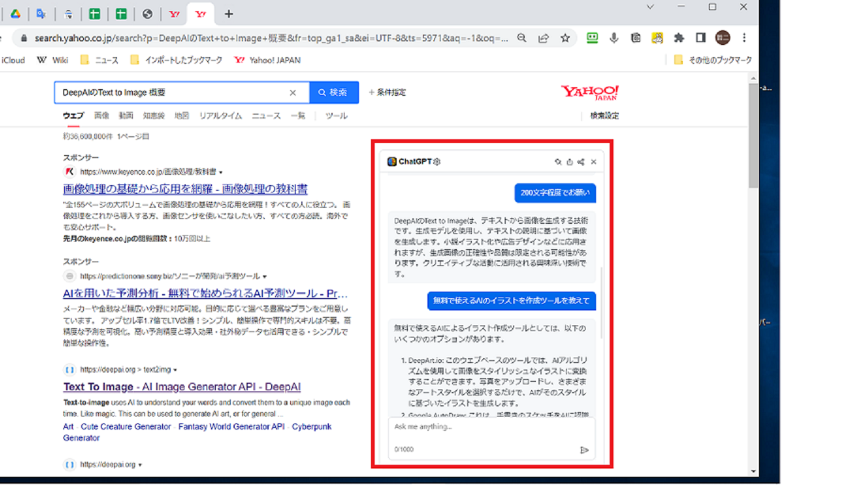868x488 pixels.
Task: Open the ツール search tools
Action: 336,116
